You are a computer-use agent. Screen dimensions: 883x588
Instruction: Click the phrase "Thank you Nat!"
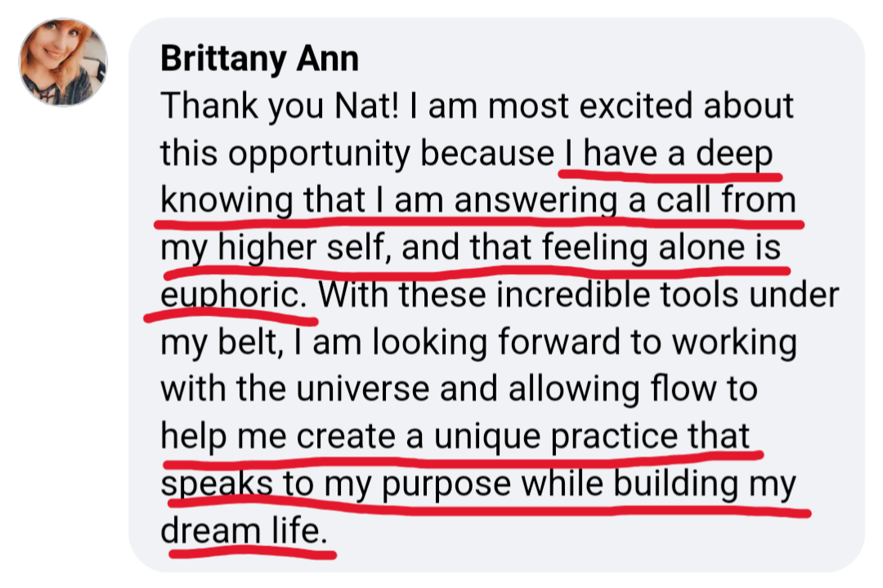pos(280,105)
